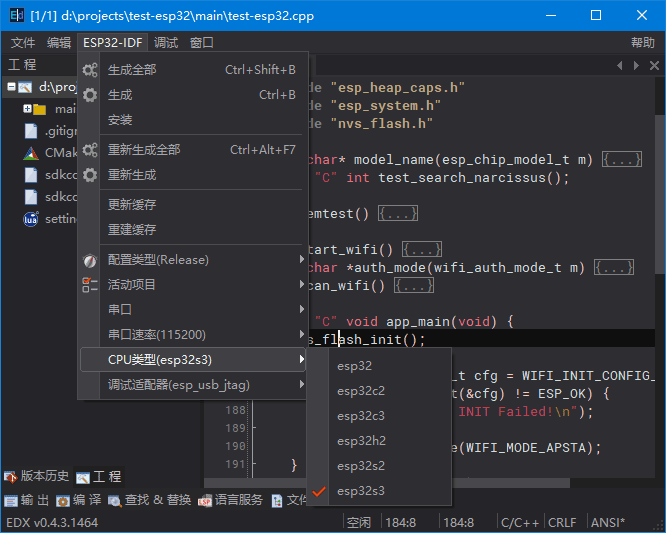
Task: Collapse the d:\proj root tree node
Action: click(x=11, y=87)
